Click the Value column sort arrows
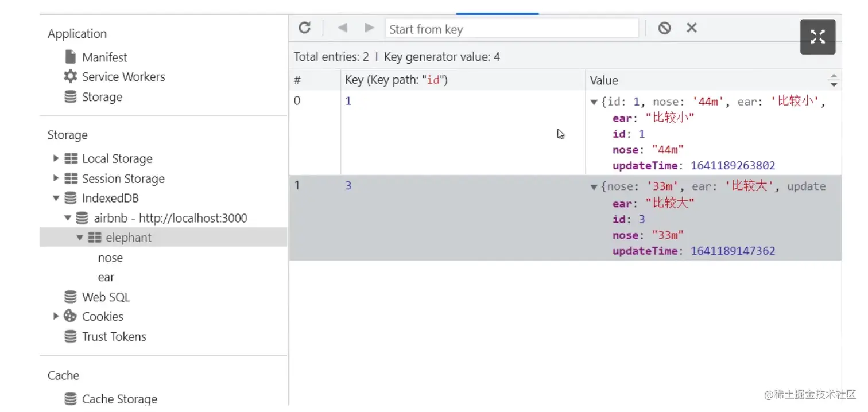Image resolution: width=868 pixels, height=412 pixels. click(x=834, y=80)
